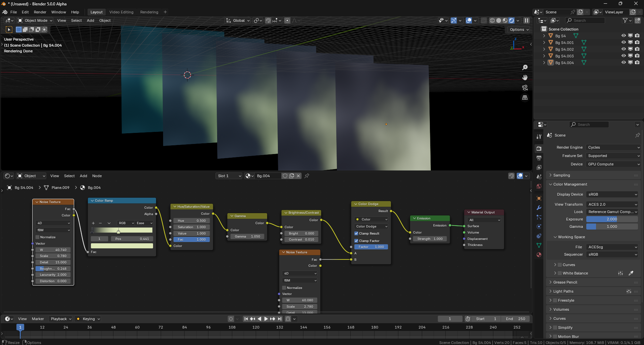Toggle Clamp Result checkbox
644x345 pixels.
pyautogui.click(x=356, y=234)
